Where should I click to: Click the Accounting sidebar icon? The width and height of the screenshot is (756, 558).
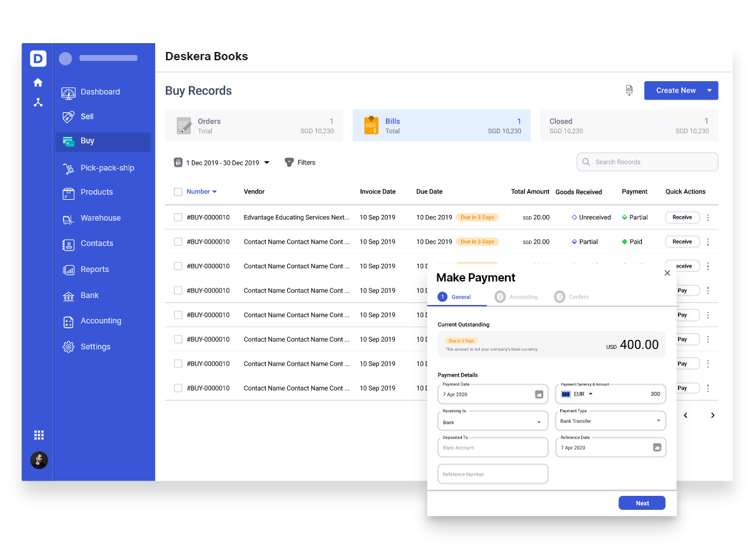coord(68,321)
